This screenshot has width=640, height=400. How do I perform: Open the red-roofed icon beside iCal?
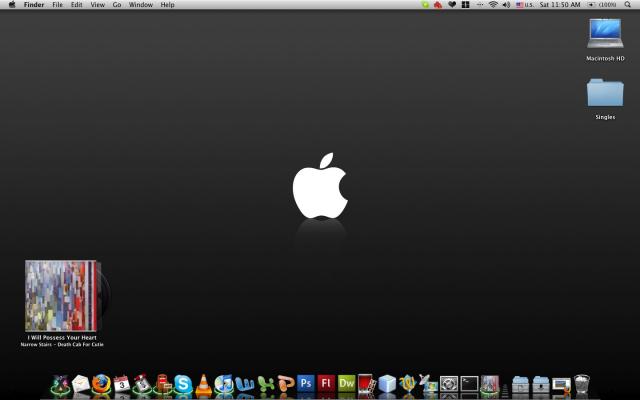[142, 384]
